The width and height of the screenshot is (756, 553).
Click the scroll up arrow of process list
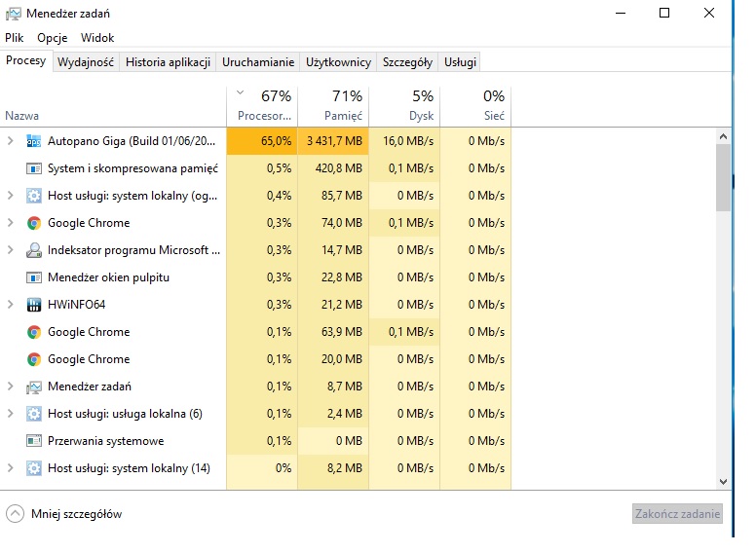click(723, 137)
